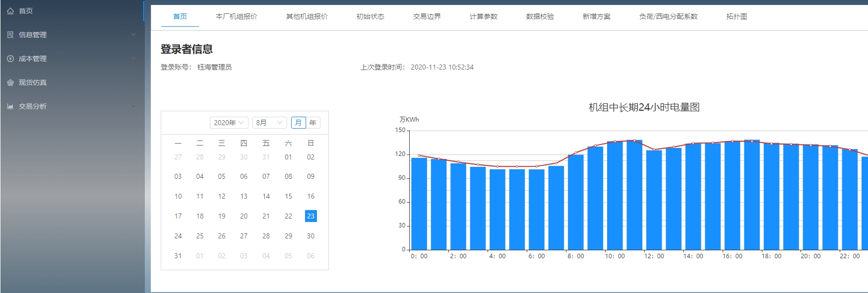Pick date 15 in the calendar
The image size is (868, 293).
pyautogui.click(x=288, y=196)
